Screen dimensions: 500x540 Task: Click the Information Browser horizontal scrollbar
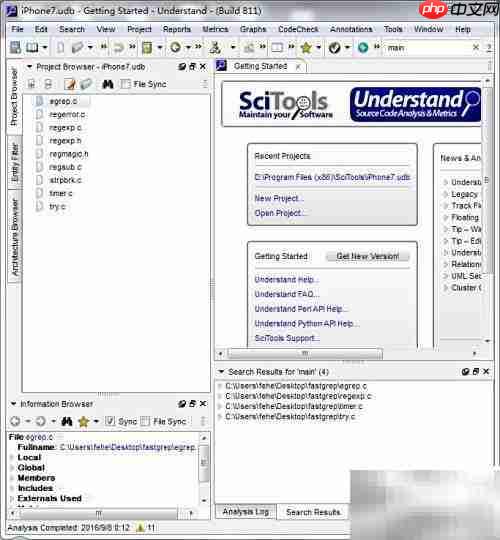coord(99,513)
